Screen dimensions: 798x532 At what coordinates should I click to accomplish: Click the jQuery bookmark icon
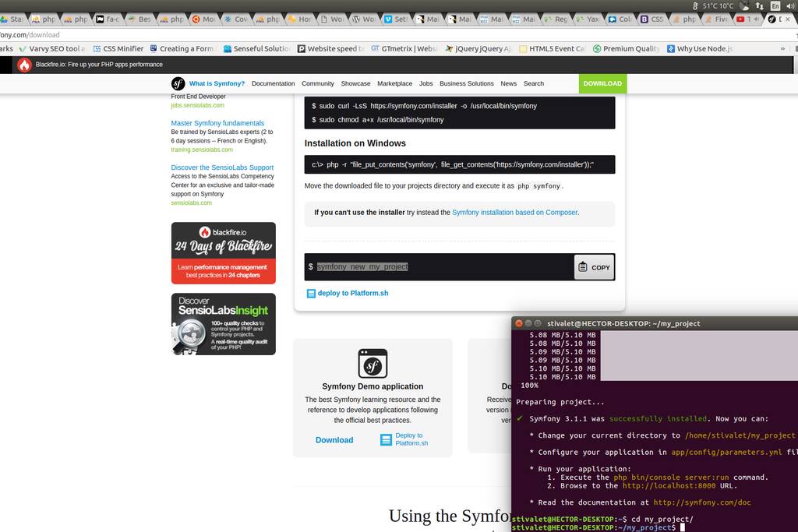(449, 49)
